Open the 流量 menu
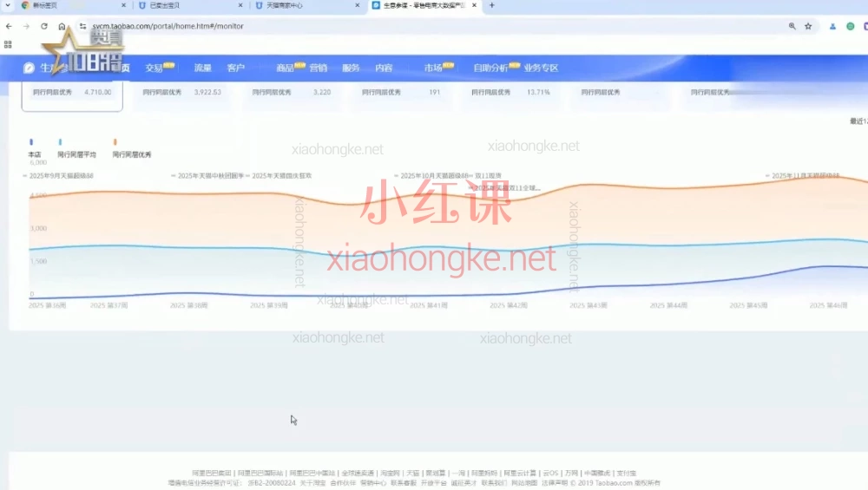 [202, 68]
